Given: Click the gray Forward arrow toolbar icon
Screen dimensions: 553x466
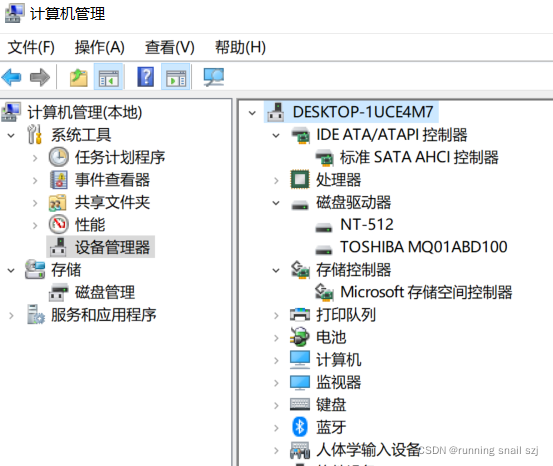Looking at the screenshot, I should click(x=40, y=77).
